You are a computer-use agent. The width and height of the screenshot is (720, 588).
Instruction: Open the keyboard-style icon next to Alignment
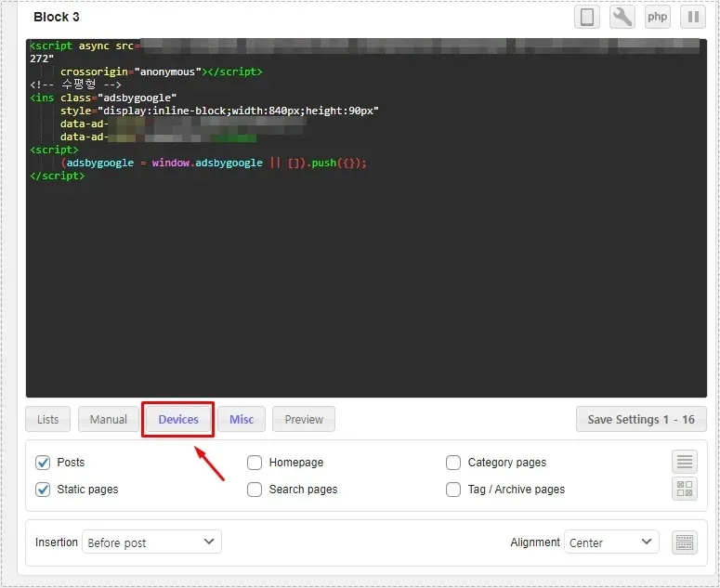[x=684, y=542]
